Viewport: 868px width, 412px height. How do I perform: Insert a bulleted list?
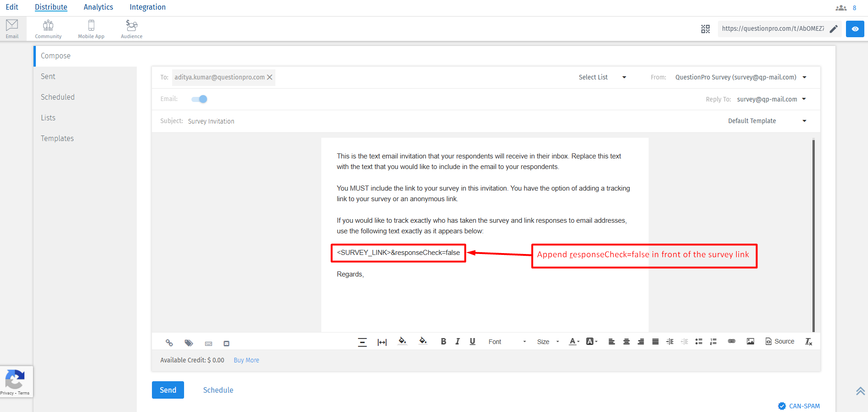point(699,341)
